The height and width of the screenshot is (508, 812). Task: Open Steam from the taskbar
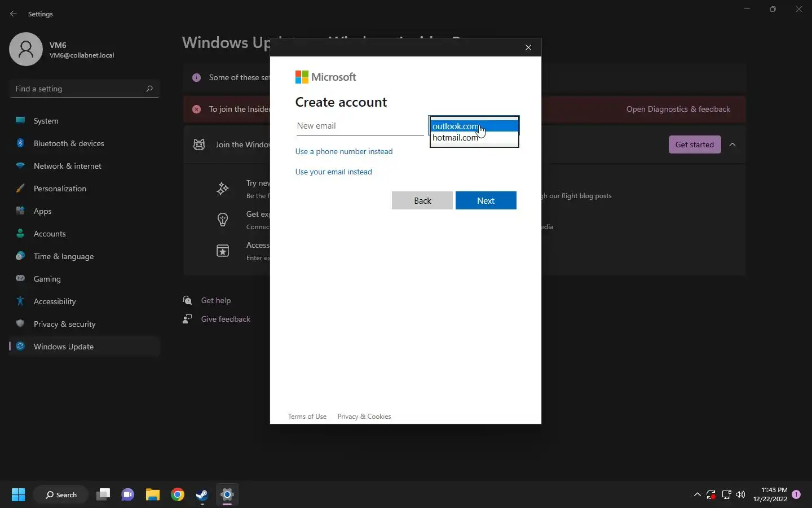(x=202, y=495)
